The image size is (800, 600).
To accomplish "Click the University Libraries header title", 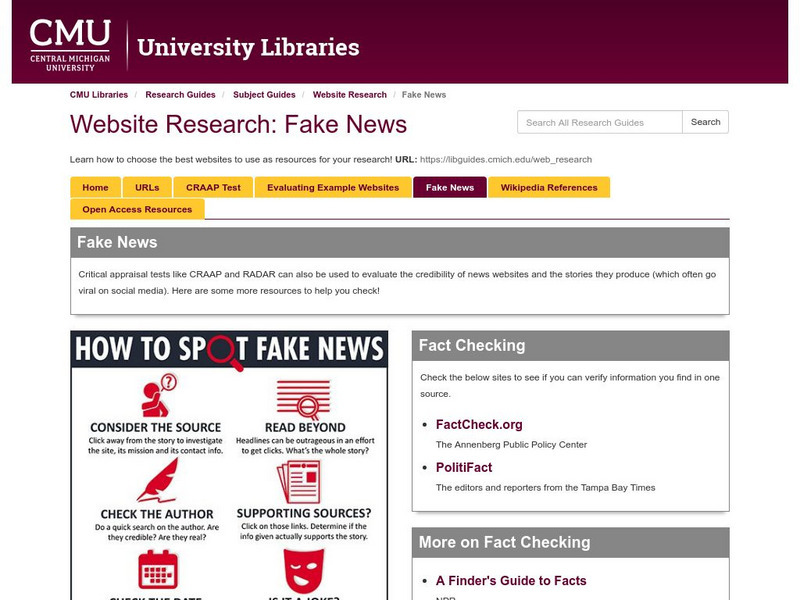I will pyautogui.click(x=248, y=47).
